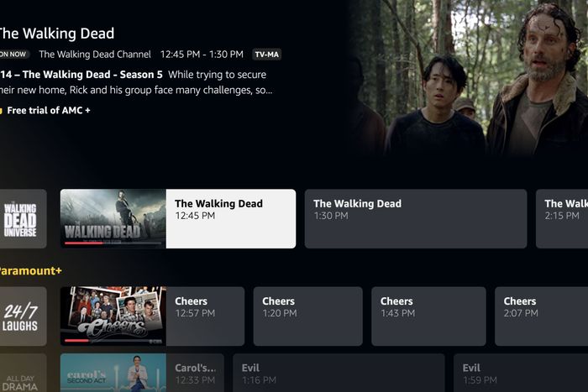Pick the Evil 1:59 PM listing
Screen dimensions: 588x392
coord(521,373)
